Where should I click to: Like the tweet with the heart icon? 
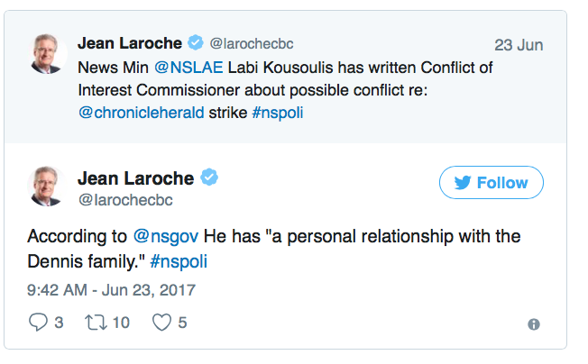click(x=161, y=322)
